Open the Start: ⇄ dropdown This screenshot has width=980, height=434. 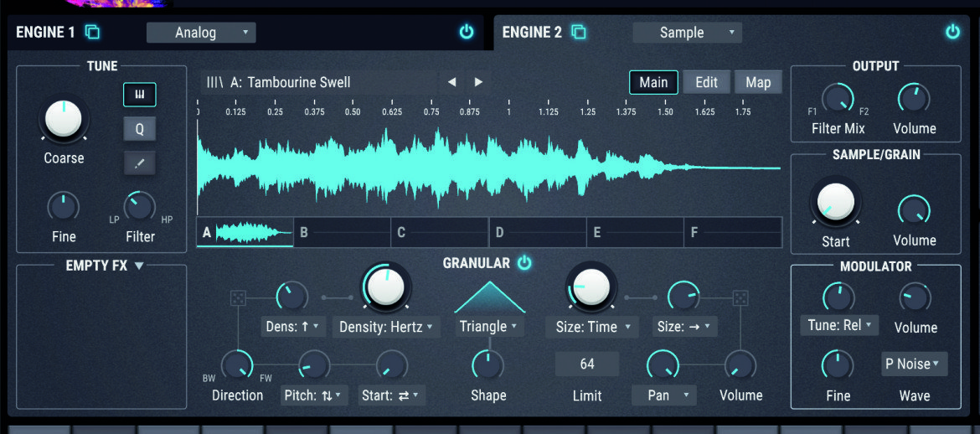[x=392, y=395]
